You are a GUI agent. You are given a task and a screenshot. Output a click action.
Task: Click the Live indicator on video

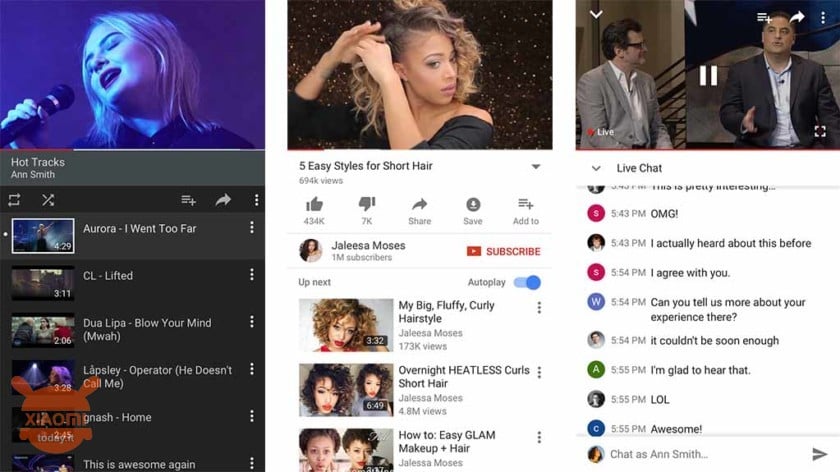coord(601,132)
